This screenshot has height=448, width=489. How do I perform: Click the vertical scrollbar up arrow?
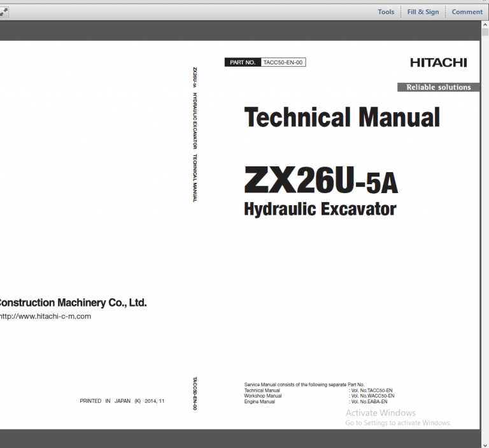click(x=485, y=24)
